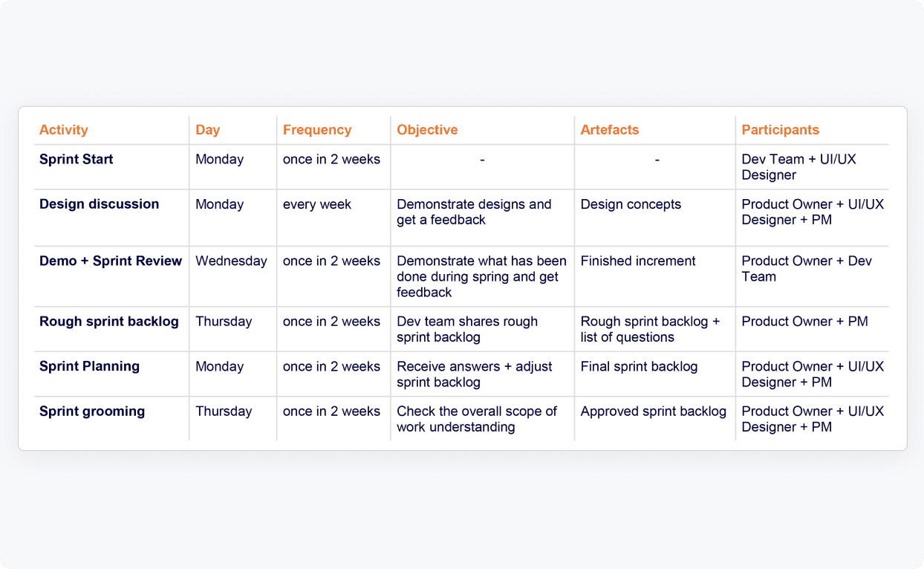Click the Design concepts artefact cell
The height and width of the screenshot is (569, 924).
click(x=631, y=204)
